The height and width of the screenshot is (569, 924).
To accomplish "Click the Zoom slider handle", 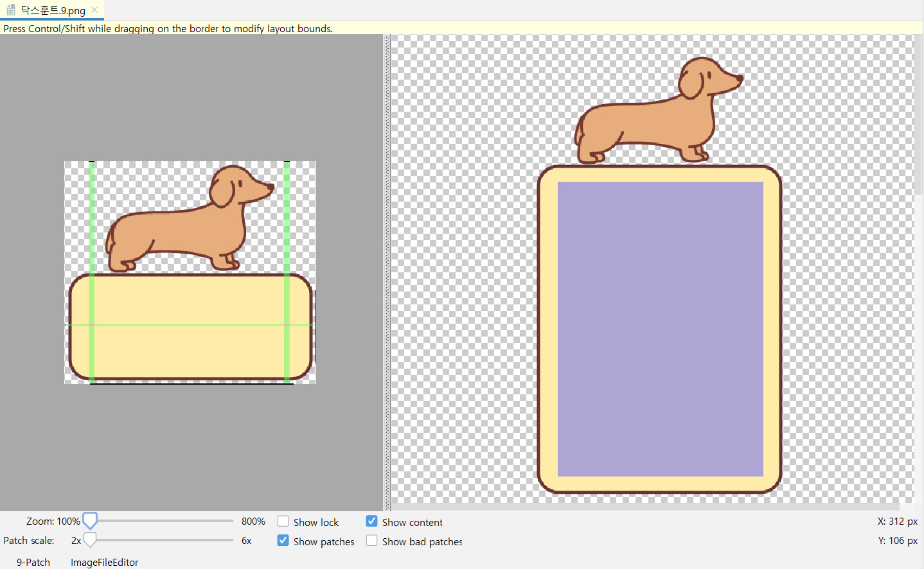I will coord(90,521).
